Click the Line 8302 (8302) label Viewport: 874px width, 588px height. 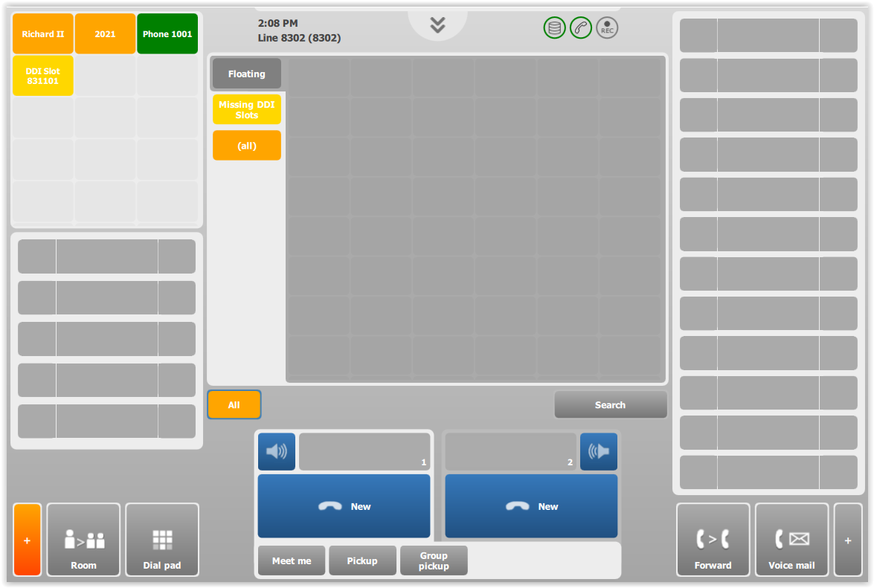tap(299, 38)
